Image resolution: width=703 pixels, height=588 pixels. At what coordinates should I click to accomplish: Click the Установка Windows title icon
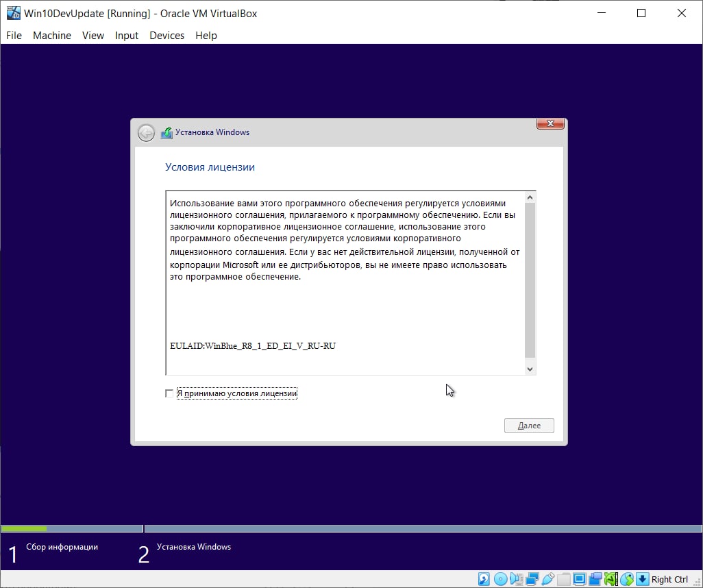tap(166, 133)
